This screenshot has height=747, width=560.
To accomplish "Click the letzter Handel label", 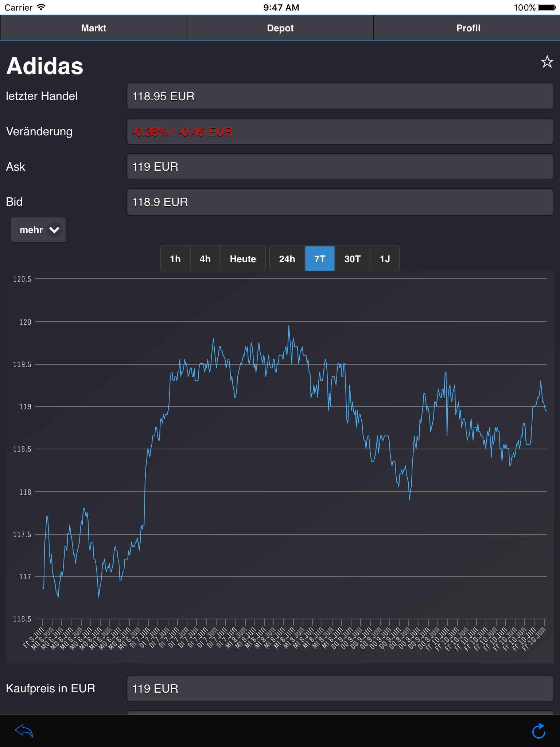I will coord(42,96).
